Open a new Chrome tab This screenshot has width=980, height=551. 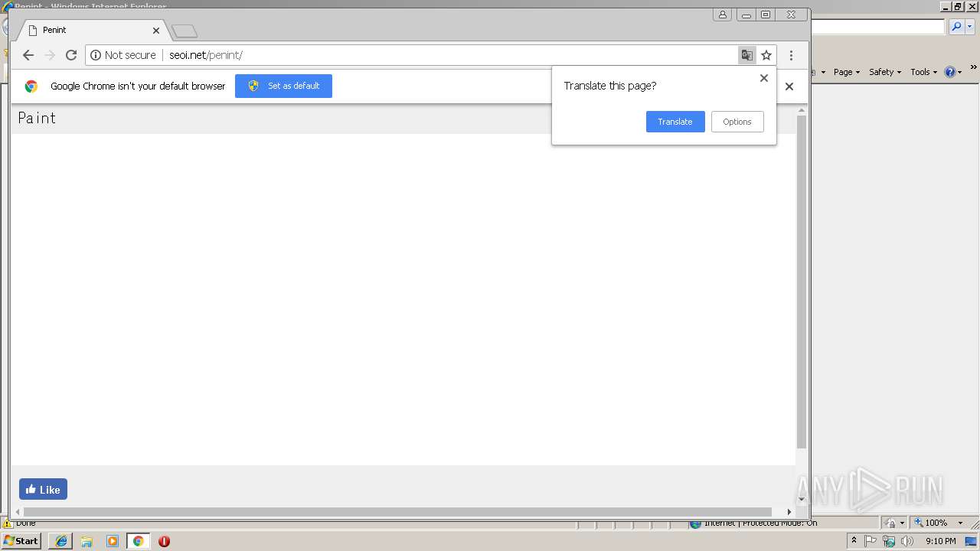185,31
